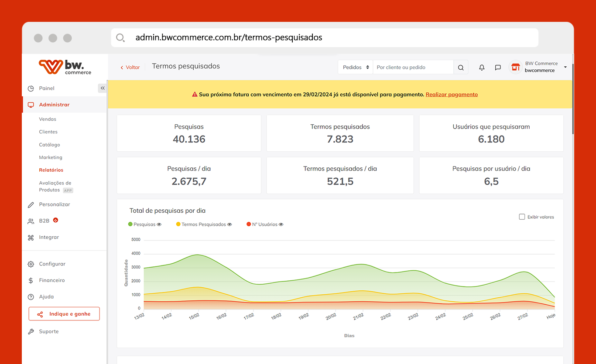
Task: Click the Ajuda question mark icon
Action: 31,297
